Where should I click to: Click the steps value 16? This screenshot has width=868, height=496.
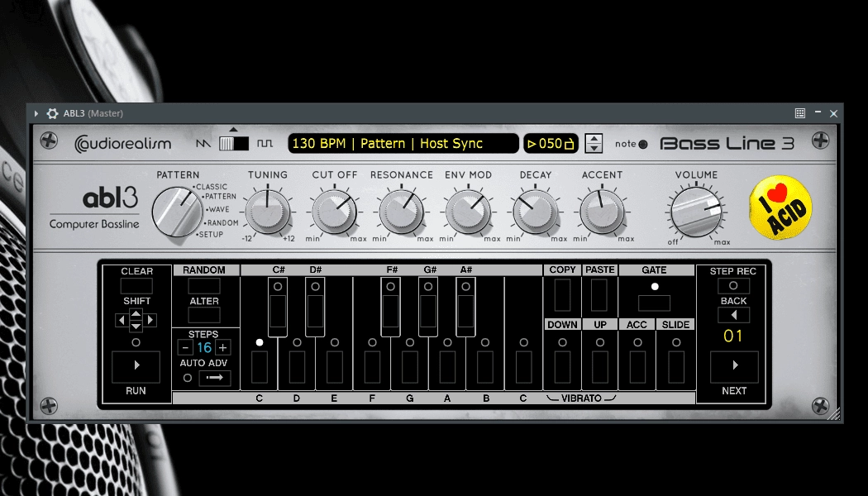point(204,348)
